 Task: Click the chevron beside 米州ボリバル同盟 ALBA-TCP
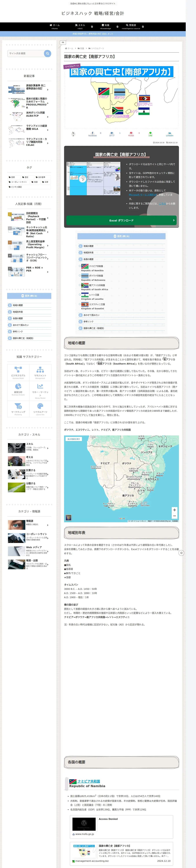(x=48, y=117)
